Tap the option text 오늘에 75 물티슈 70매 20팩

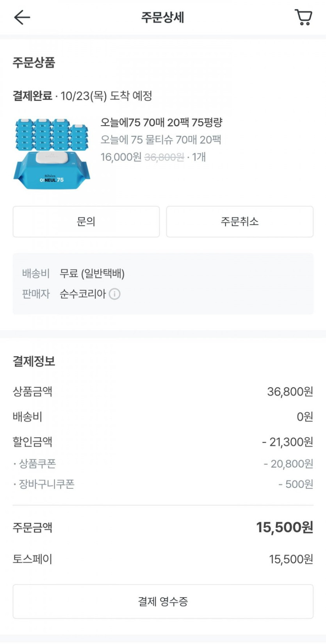click(x=161, y=140)
